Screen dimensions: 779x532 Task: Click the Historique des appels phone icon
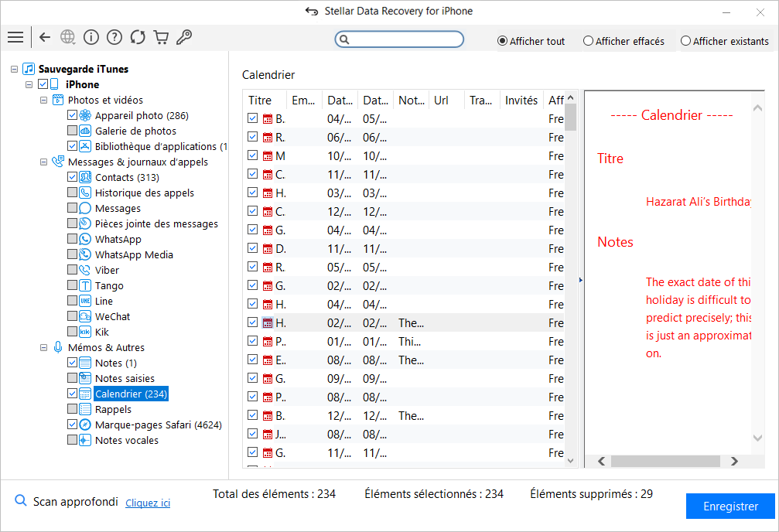click(85, 193)
